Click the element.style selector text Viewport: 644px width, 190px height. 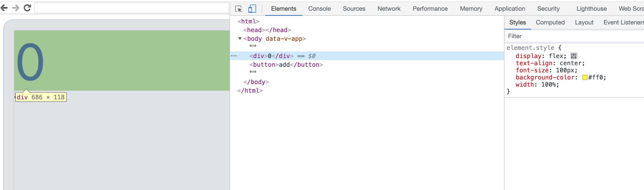pos(530,48)
